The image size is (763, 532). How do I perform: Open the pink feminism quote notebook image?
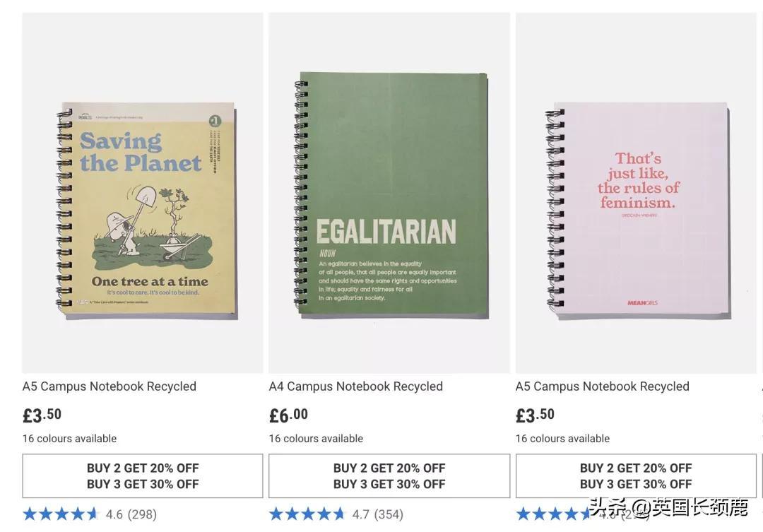[636, 193]
